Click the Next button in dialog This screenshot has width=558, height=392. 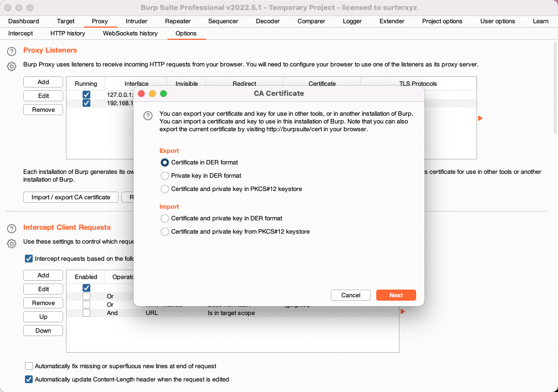click(396, 295)
